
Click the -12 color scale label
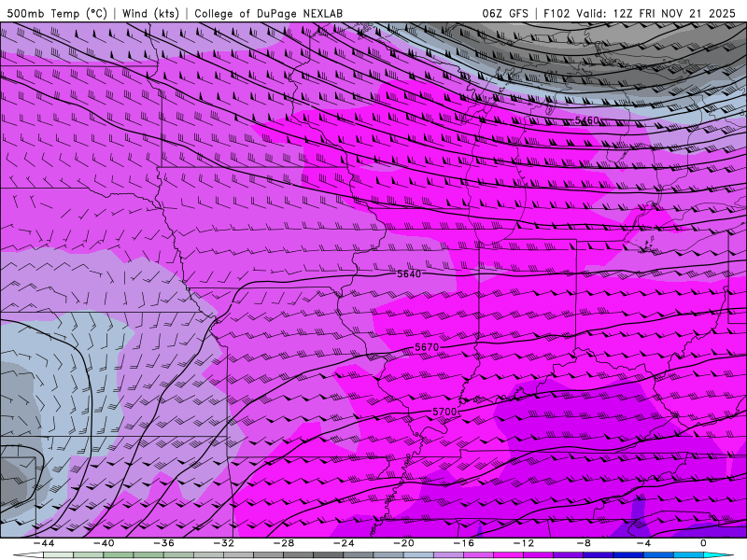524,543
